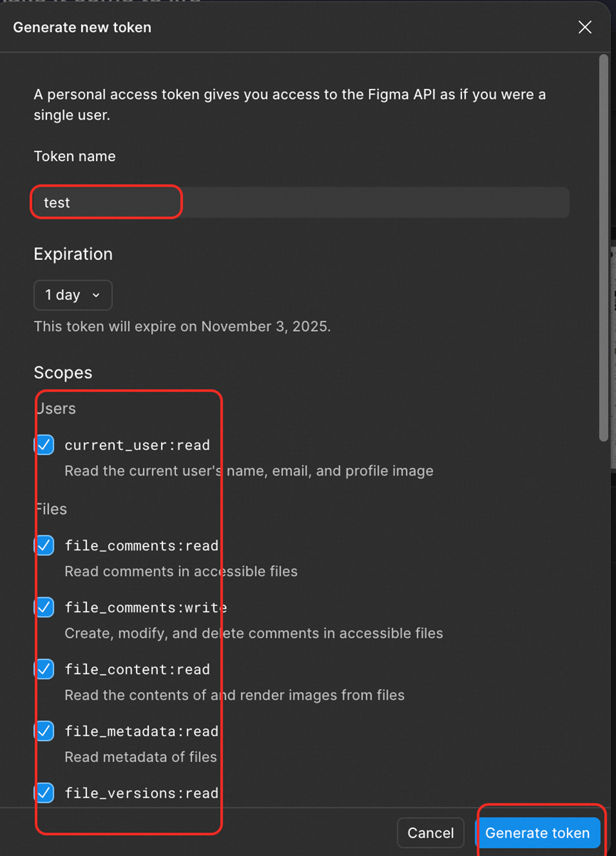This screenshot has height=856, width=616.
Task: Click the current_user:read label text
Action: pos(137,445)
